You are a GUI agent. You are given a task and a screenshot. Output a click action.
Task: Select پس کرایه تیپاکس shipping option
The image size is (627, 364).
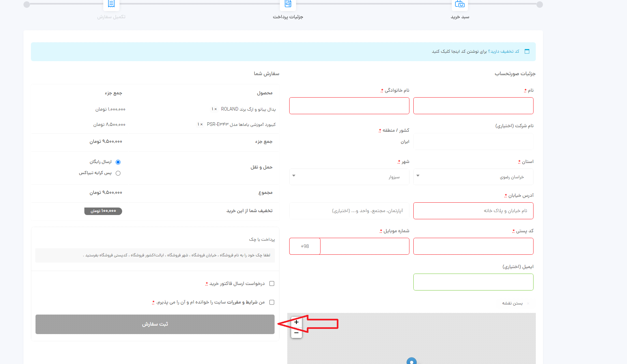118,173
